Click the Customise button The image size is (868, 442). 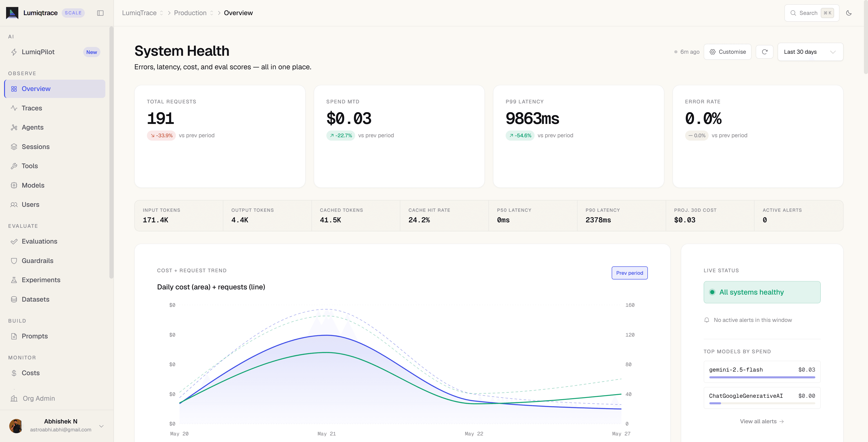coord(727,52)
